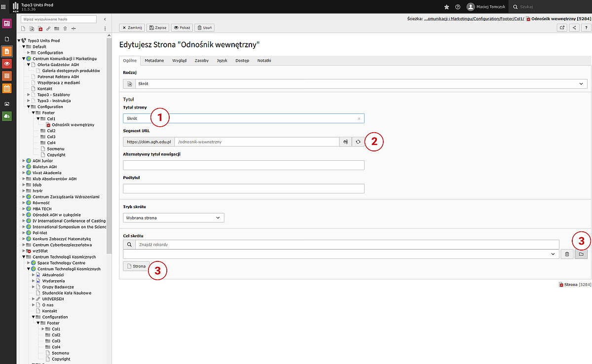Recalculate URL segment with the refresh icon
This screenshot has width=592, height=364.
pos(358,142)
